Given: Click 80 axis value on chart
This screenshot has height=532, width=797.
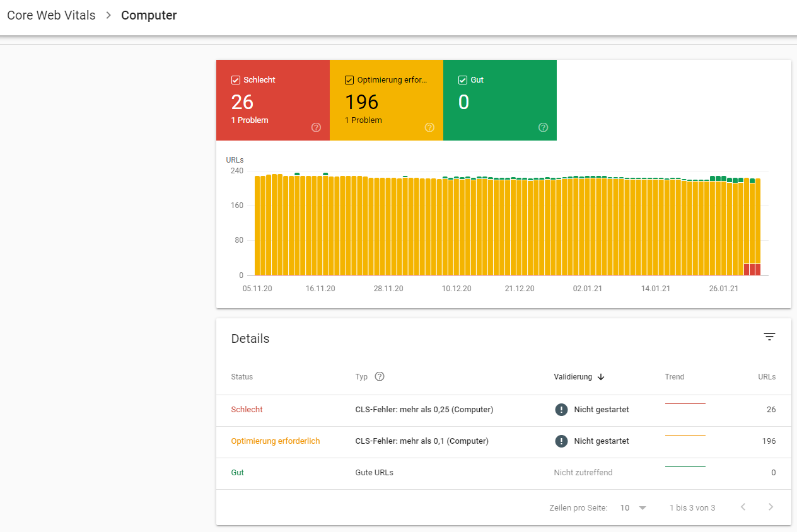Looking at the screenshot, I should tap(239, 240).
